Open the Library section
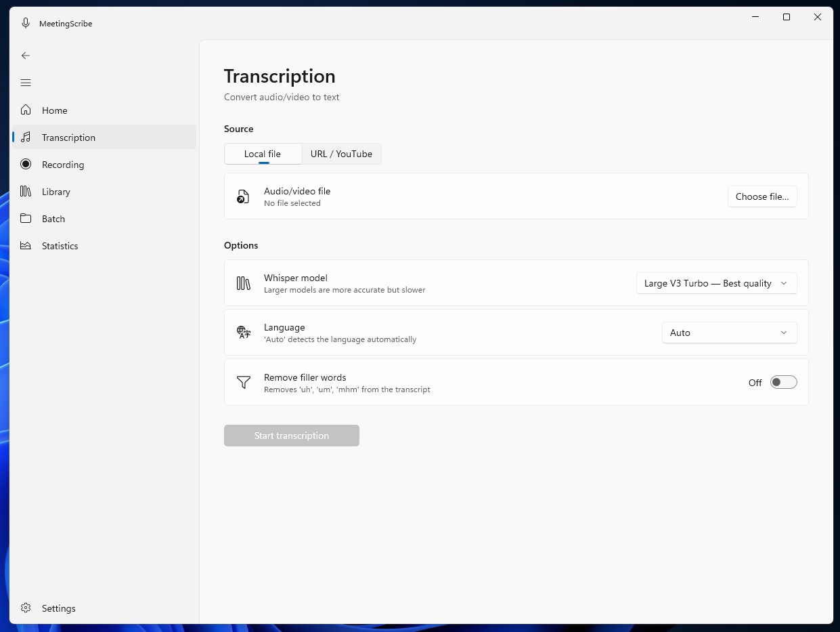The height and width of the screenshot is (632, 840). tap(57, 191)
